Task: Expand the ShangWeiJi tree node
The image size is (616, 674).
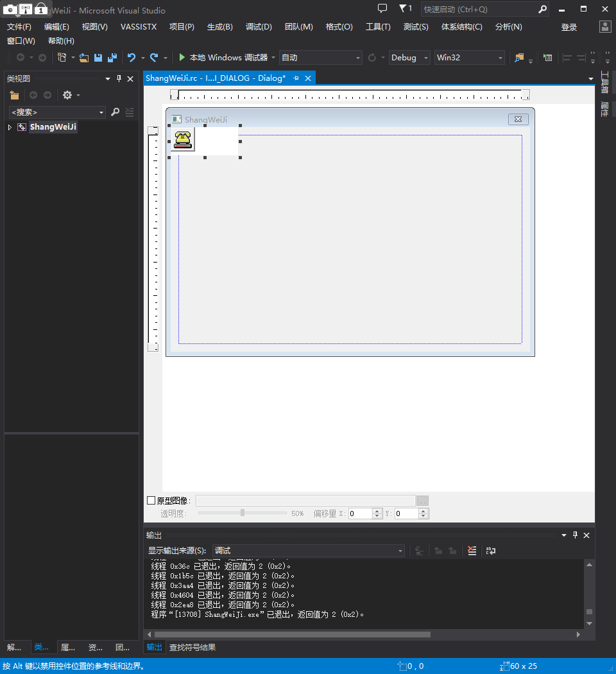Action: click(x=10, y=127)
